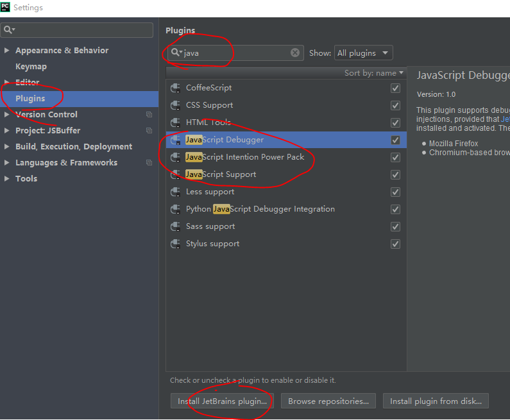Expand the Tools settings arrow
The image size is (510, 420).
(6, 178)
